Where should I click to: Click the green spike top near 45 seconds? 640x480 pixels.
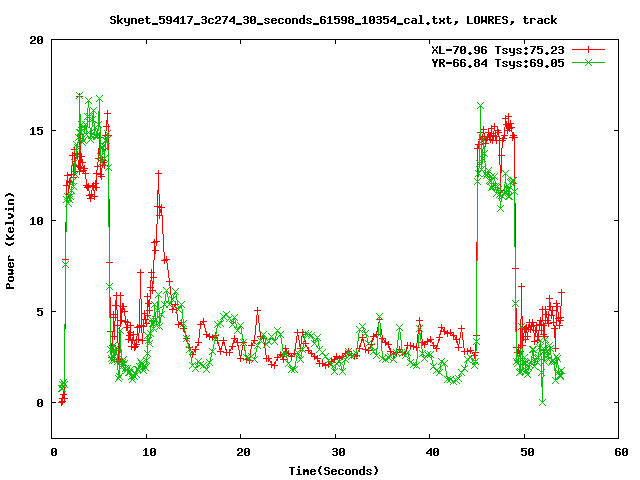pyautogui.click(x=481, y=105)
